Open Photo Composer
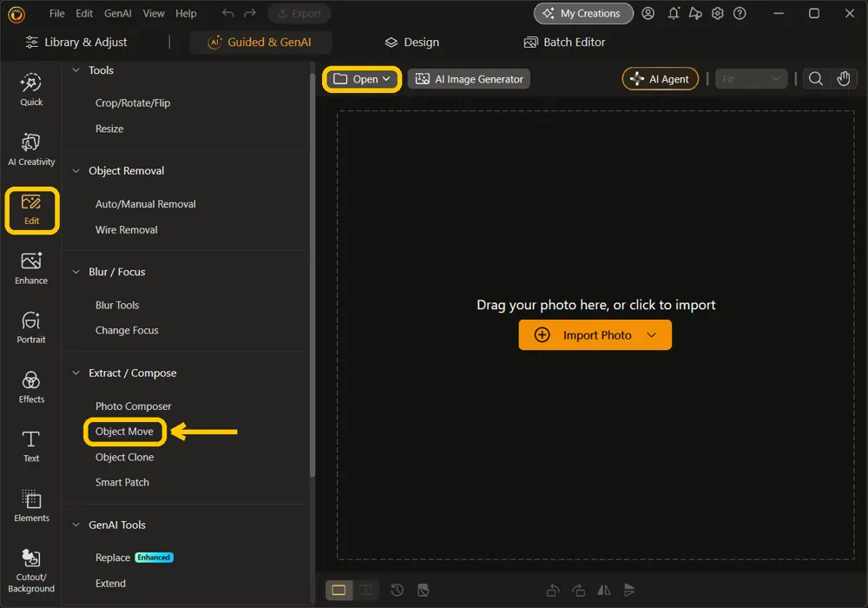 pos(134,406)
